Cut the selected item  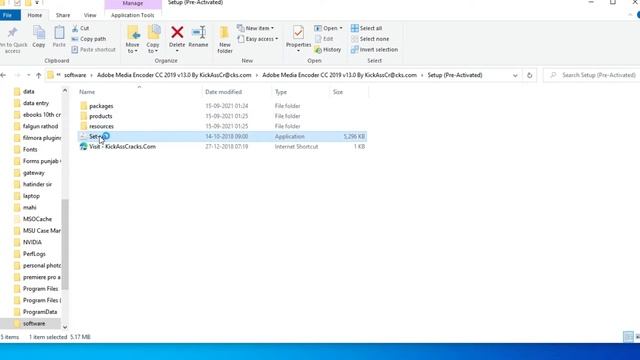point(80,28)
